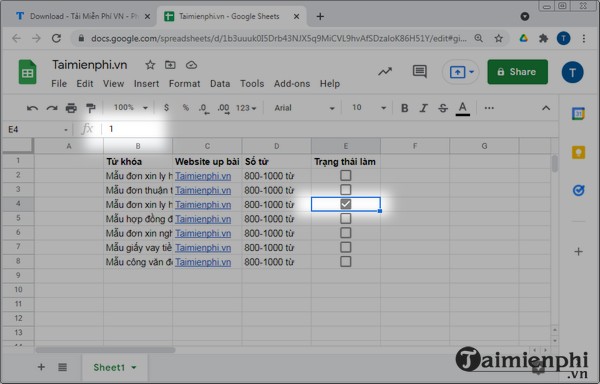600x384 pixels.
Task: Tick the checkbox in row 7
Action: pyautogui.click(x=346, y=247)
